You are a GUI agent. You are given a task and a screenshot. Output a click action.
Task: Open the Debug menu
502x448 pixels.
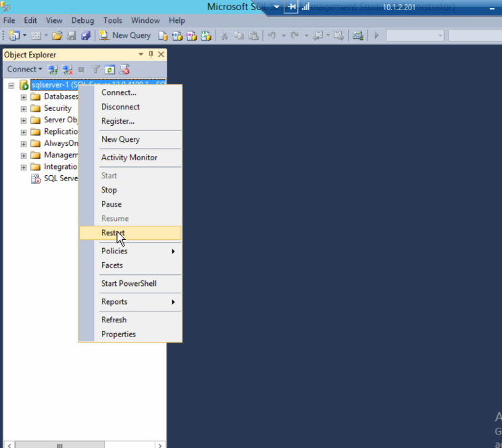pos(82,20)
